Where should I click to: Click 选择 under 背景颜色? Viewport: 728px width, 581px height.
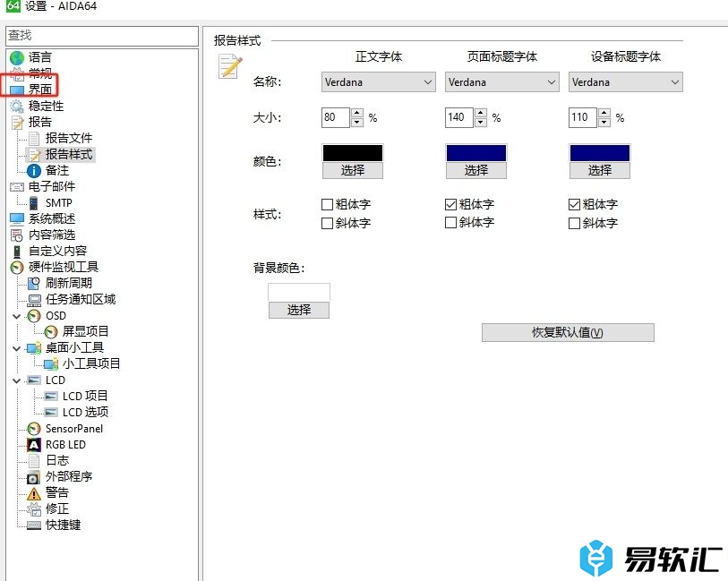tap(299, 310)
